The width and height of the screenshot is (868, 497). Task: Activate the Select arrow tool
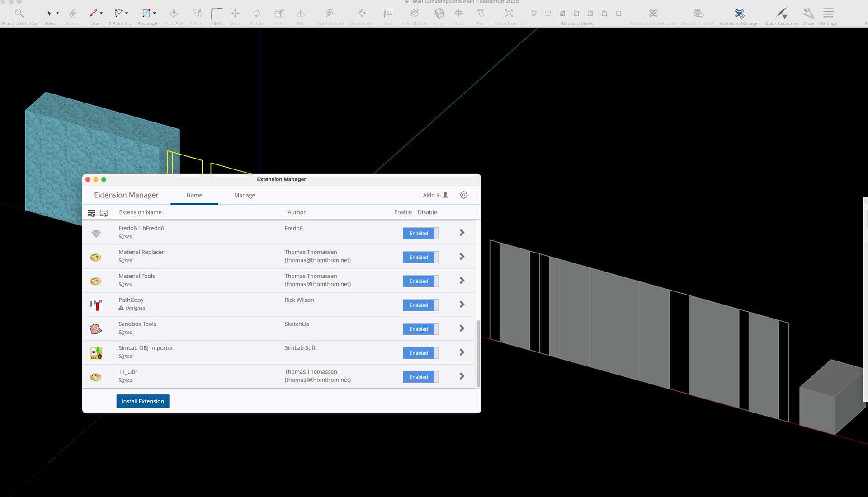tap(49, 14)
